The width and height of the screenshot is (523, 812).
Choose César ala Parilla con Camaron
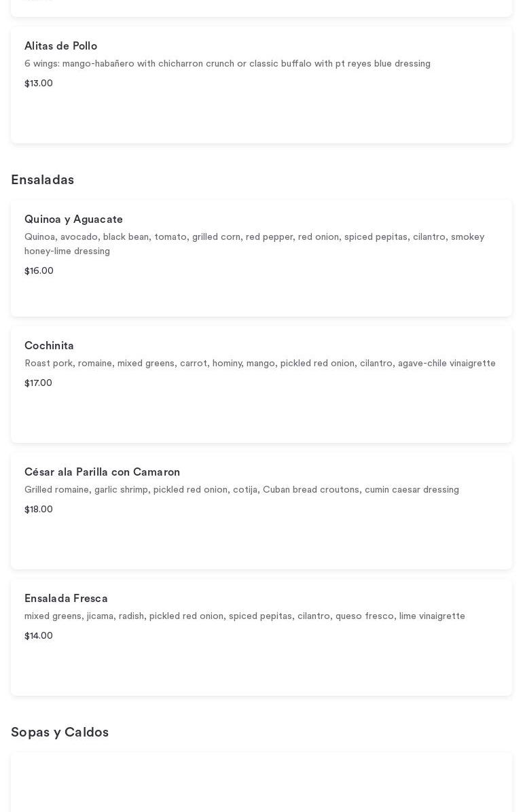[102, 472]
